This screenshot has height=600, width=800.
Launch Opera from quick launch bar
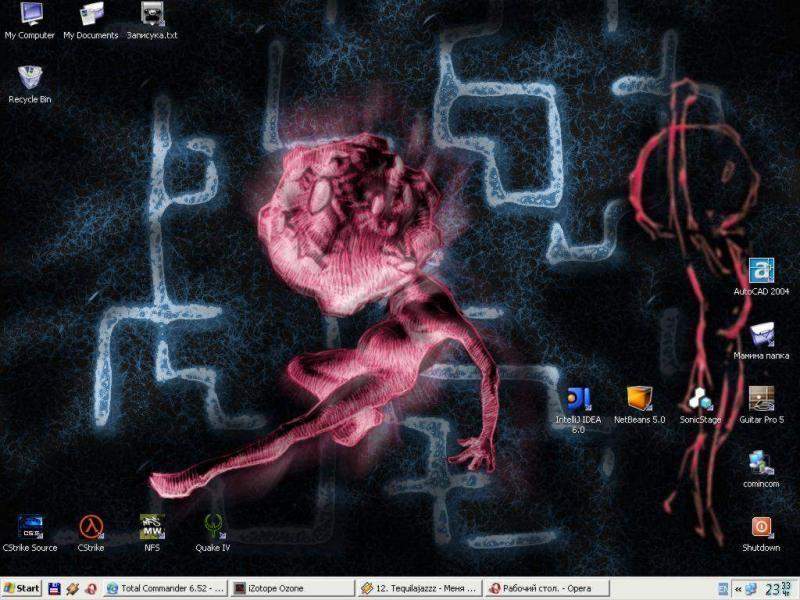click(92, 588)
